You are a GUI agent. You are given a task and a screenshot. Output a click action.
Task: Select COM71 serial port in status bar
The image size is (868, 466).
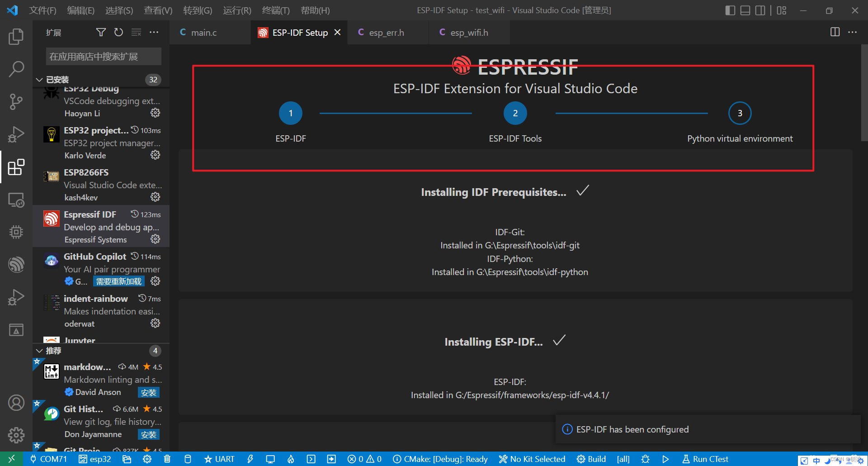pos(48,459)
